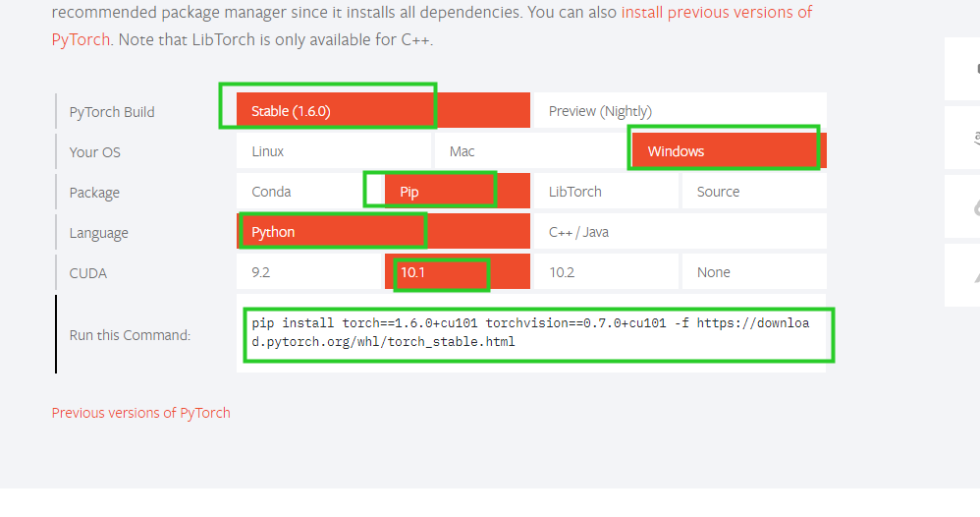Follow the bottom "Previous versions of PyTorch" link
The image size is (980, 517).
point(141,413)
